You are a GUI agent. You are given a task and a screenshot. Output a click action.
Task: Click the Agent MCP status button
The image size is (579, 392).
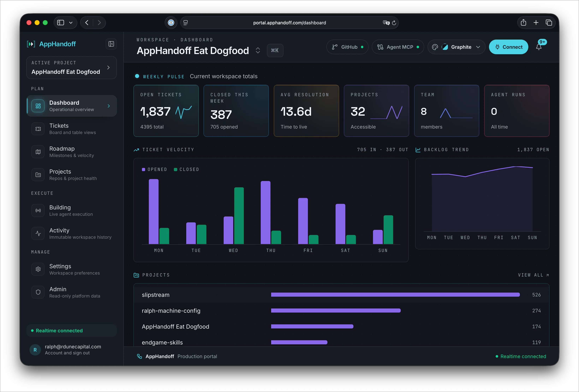coord(398,47)
